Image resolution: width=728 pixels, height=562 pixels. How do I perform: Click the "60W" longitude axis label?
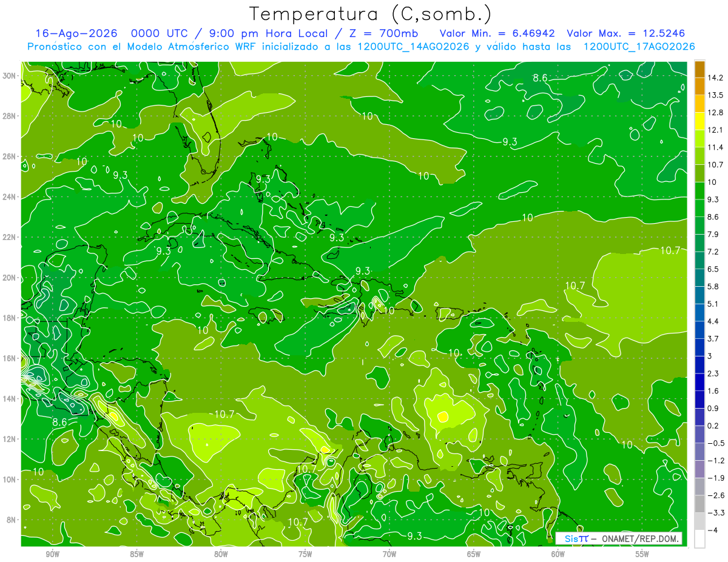coord(558,554)
